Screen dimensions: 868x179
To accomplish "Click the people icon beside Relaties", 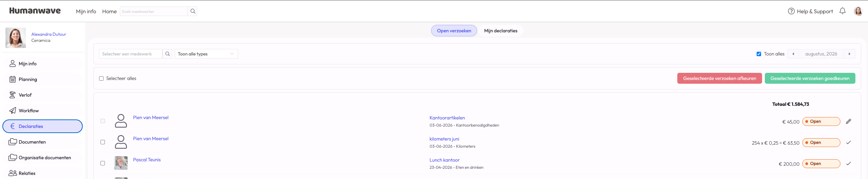I will pos(13,173).
